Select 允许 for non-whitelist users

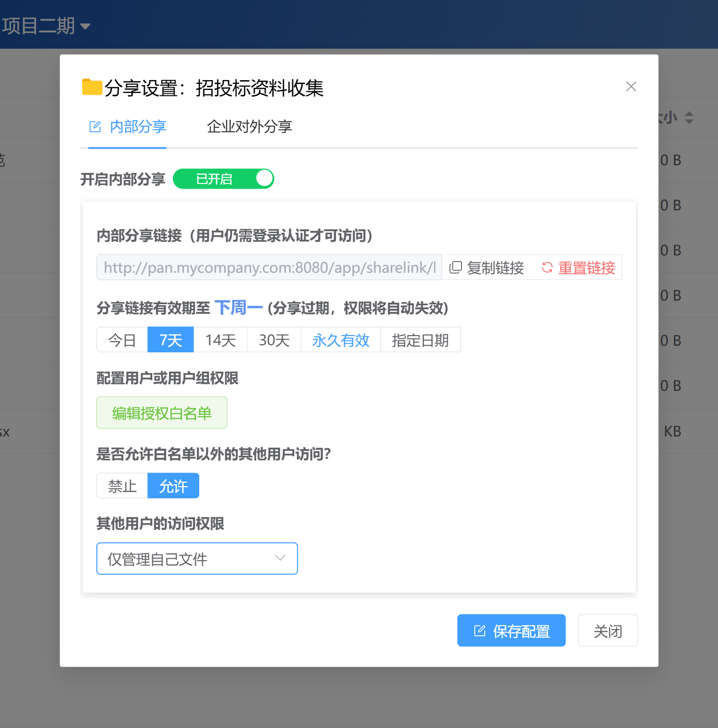coord(173,486)
